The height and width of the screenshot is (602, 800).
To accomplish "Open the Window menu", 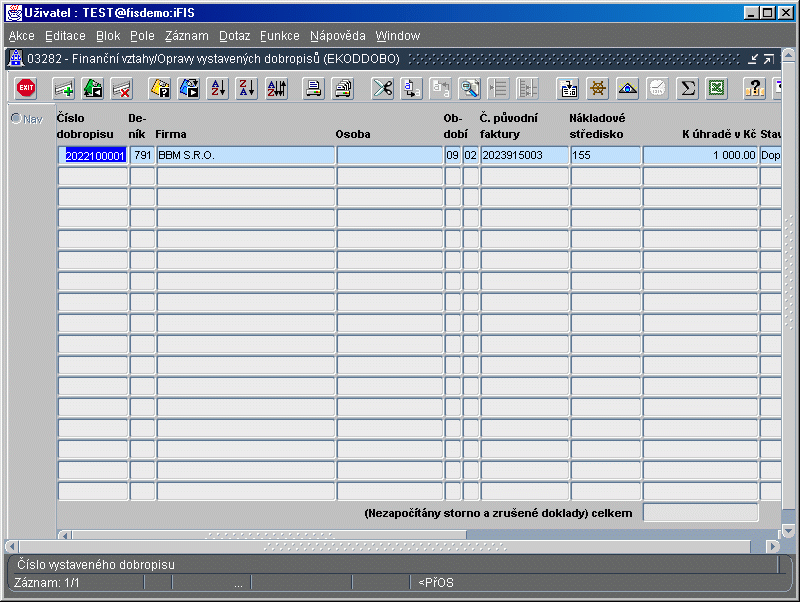I will [398, 36].
